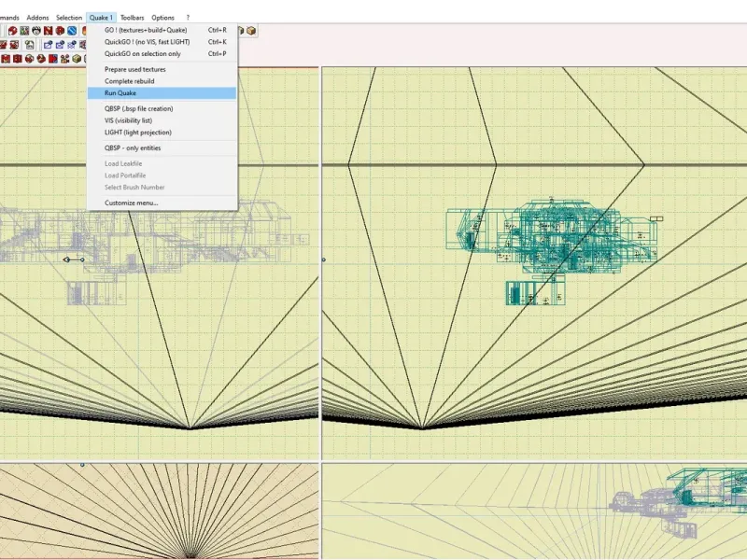747x560 pixels.
Task: Click the grey document icon with green top
Action: (x=30, y=45)
